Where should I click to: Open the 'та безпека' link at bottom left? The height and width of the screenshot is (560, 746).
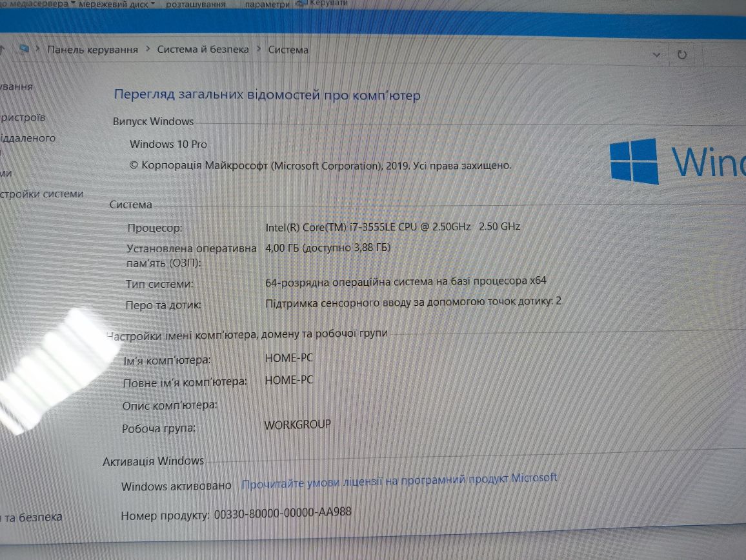[x=32, y=517]
